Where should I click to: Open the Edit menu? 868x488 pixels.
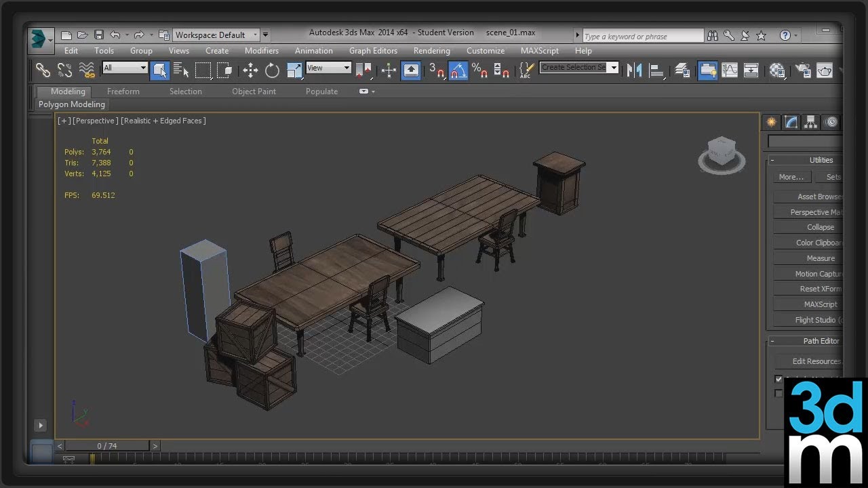tap(71, 51)
